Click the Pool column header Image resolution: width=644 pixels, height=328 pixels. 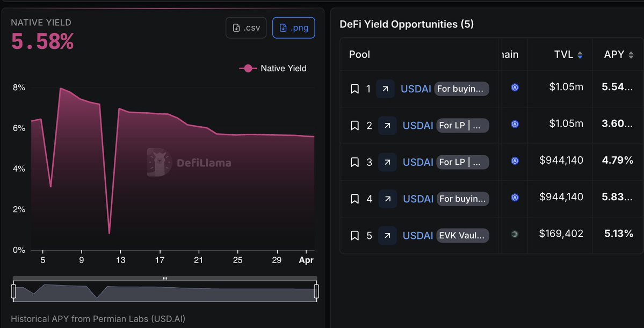pyautogui.click(x=359, y=55)
